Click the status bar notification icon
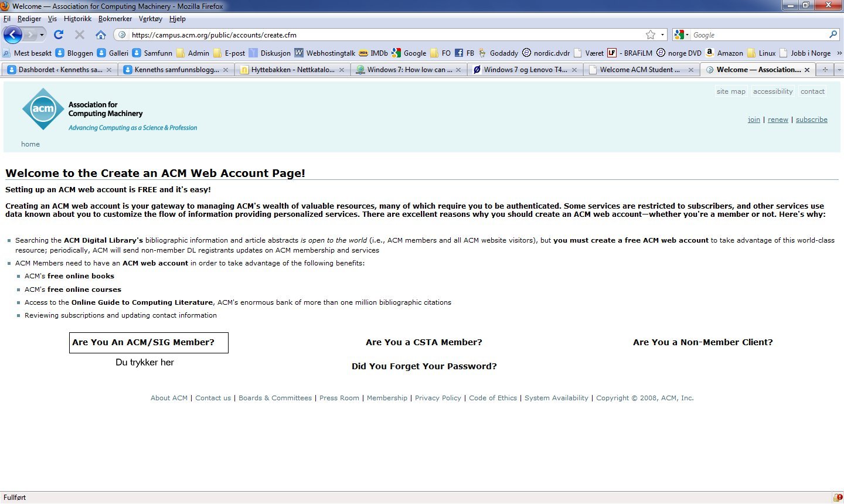The width and height of the screenshot is (844, 504). (x=838, y=498)
